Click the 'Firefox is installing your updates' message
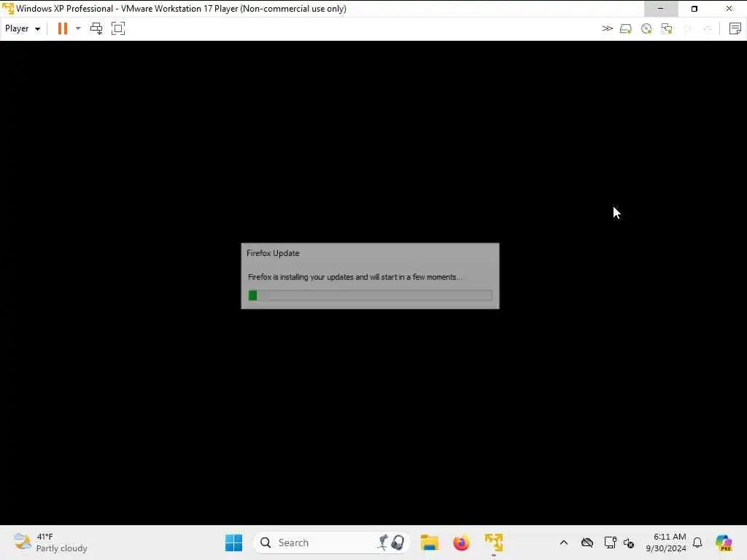The width and height of the screenshot is (747, 560). click(355, 277)
